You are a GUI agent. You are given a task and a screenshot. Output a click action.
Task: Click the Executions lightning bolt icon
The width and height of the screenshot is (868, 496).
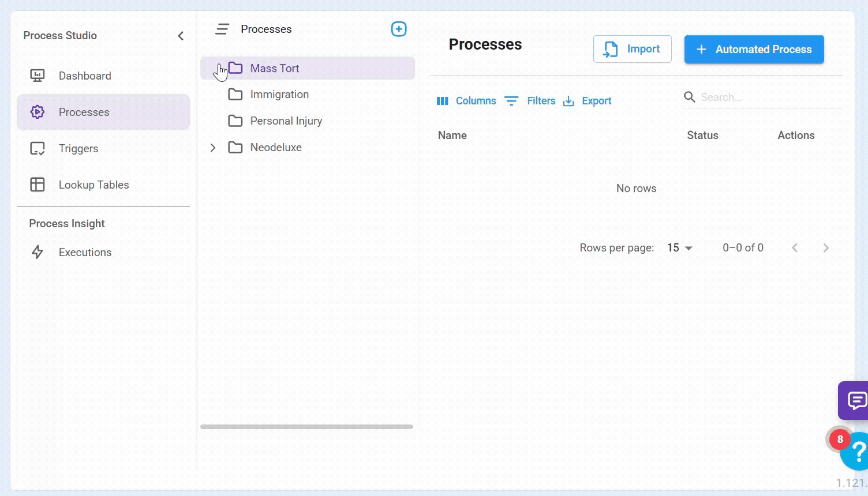tap(38, 252)
